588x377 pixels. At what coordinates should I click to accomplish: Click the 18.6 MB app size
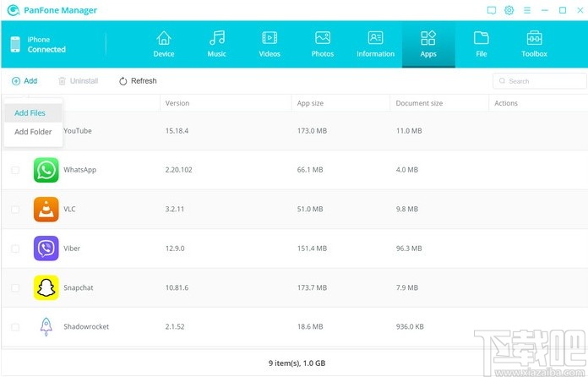pyautogui.click(x=310, y=327)
